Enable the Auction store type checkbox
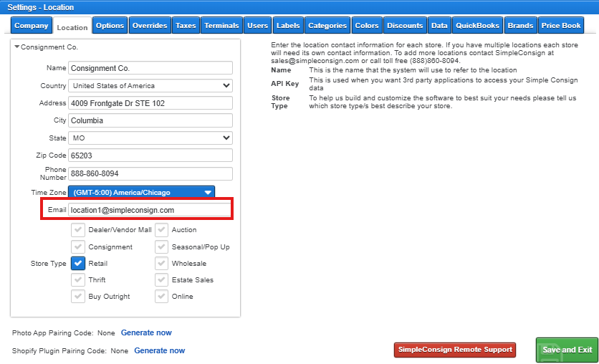Image resolution: width=599 pixels, height=364 pixels. 162,230
